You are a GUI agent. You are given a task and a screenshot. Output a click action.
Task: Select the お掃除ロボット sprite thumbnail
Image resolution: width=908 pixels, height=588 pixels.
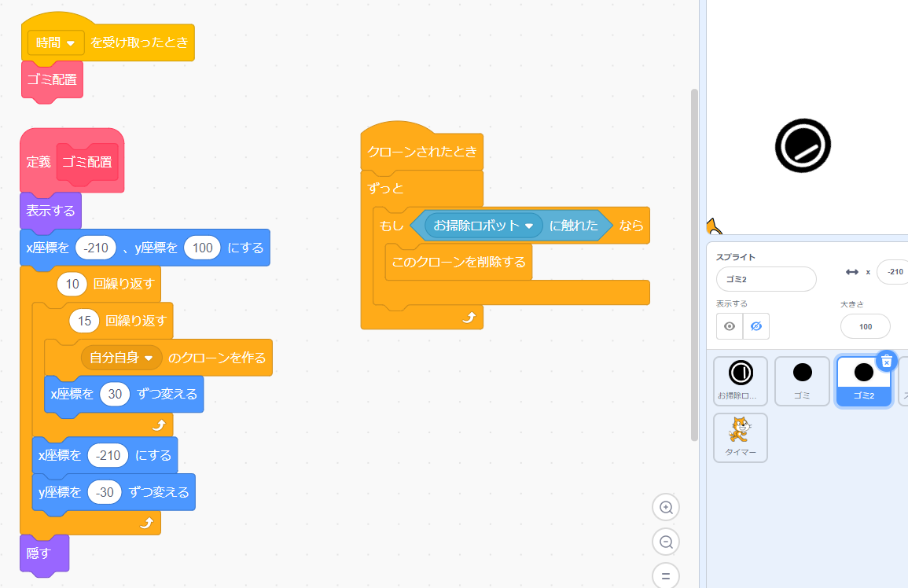741,380
